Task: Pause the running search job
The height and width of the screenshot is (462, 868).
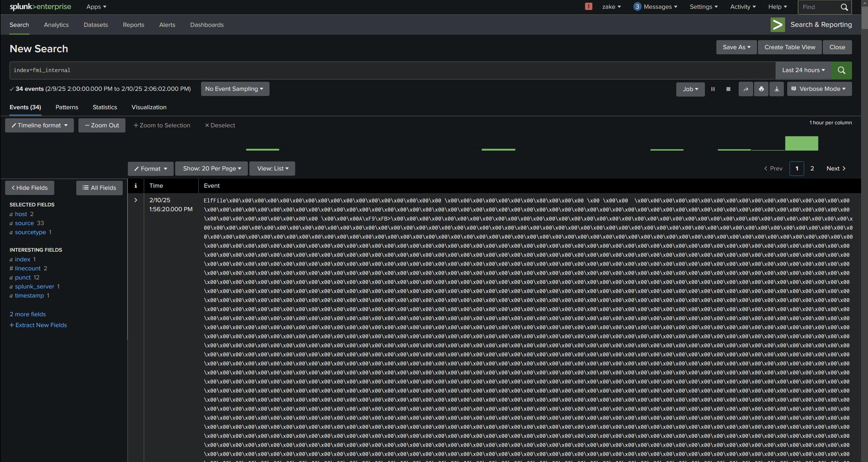Action: pos(713,89)
